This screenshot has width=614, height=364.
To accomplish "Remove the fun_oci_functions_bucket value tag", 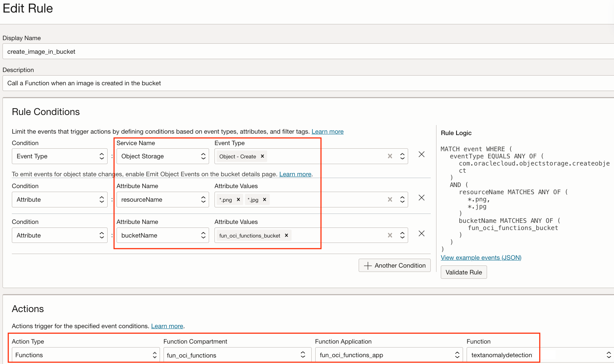I will [286, 235].
